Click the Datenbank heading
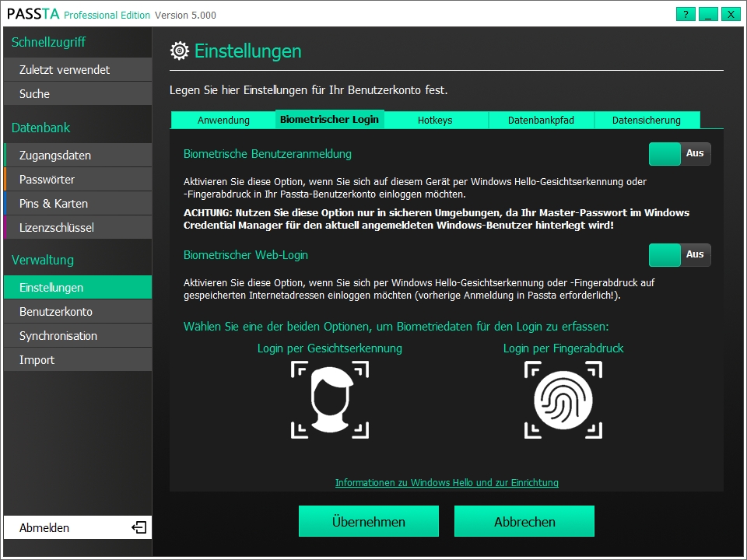Image resolution: width=747 pixels, height=560 pixels. [41, 128]
